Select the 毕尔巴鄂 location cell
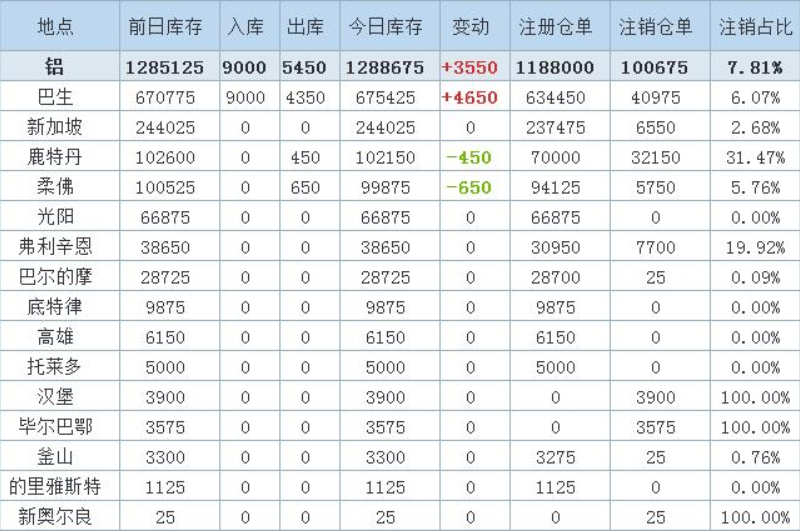Viewport: 800px width, 531px height. 56,427
